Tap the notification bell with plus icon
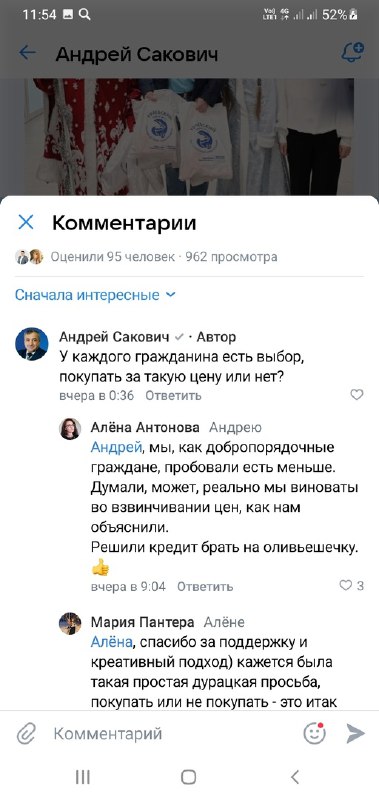This screenshot has width=379, height=800. click(x=352, y=52)
